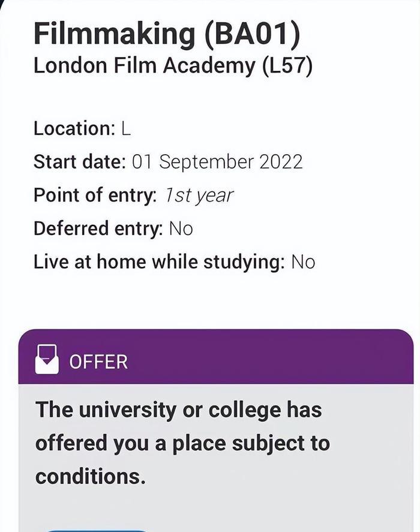Tap the word conditions in offer message

[x=90, y=477]
